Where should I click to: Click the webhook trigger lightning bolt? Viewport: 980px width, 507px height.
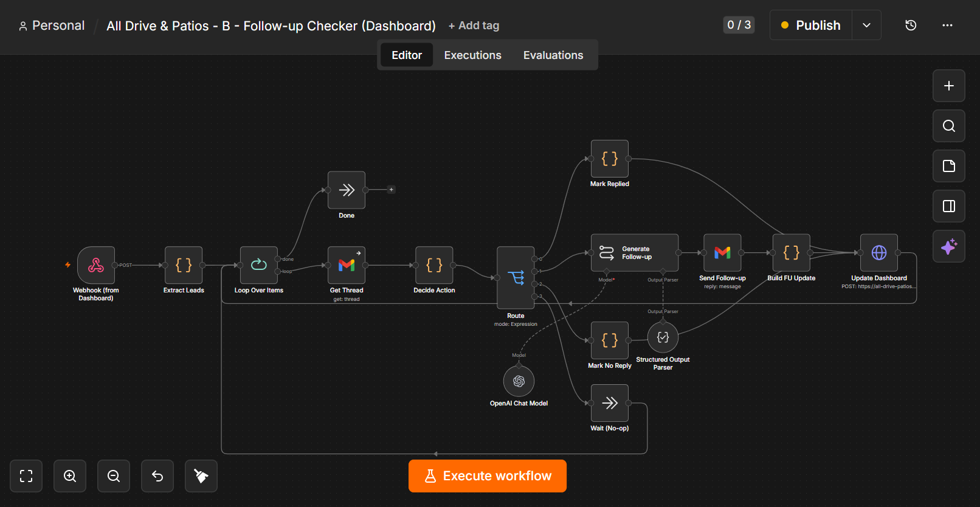click(x=68, y=265)
